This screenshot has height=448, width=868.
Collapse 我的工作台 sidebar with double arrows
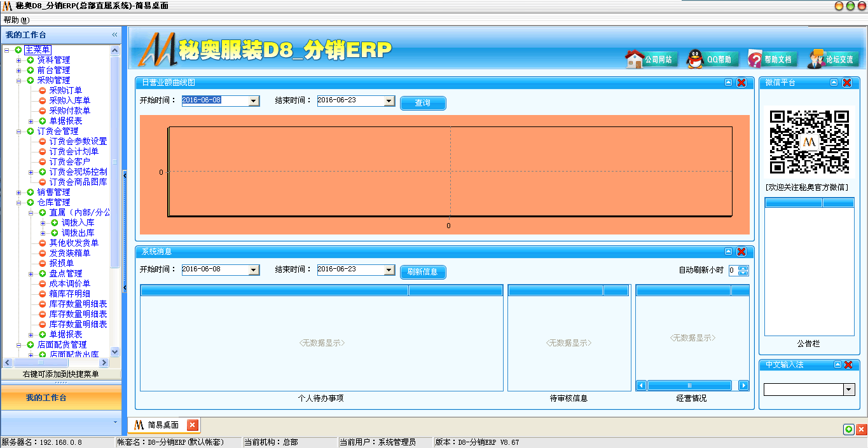114,35
